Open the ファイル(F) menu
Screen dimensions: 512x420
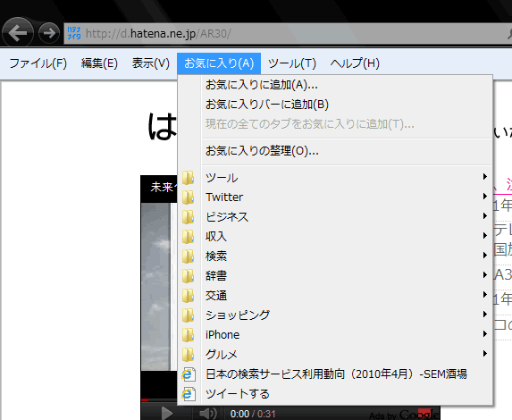[38, 63]
